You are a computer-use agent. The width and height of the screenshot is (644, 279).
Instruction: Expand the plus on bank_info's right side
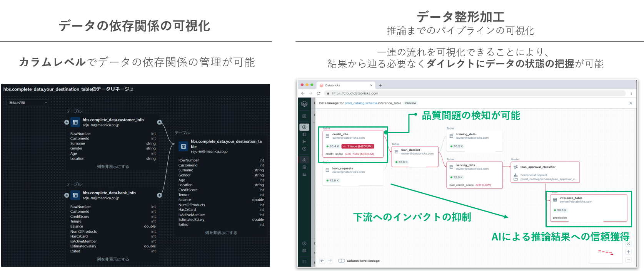point(159,195)
